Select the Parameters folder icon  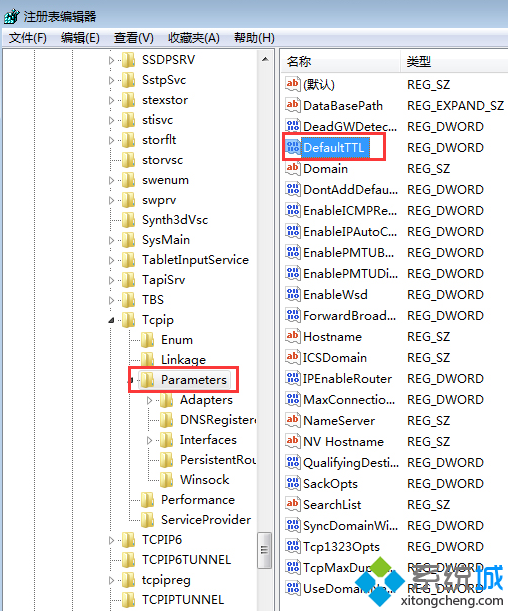[147, 380]
